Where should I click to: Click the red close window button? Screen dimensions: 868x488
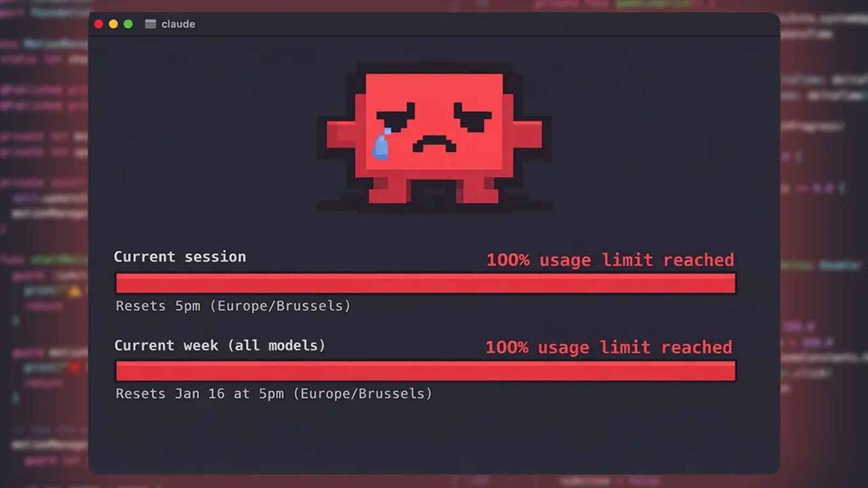pyautogui.click(x=99, y=24)
